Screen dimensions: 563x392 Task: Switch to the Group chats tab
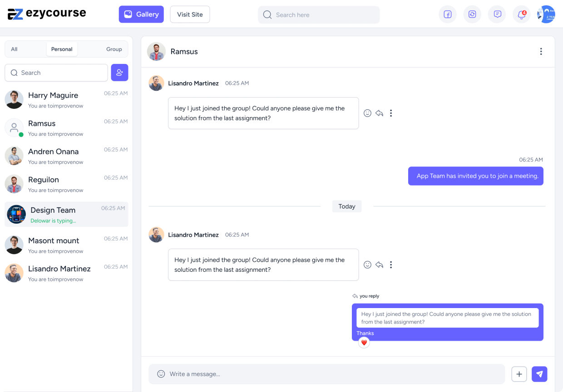click(114, 49)
